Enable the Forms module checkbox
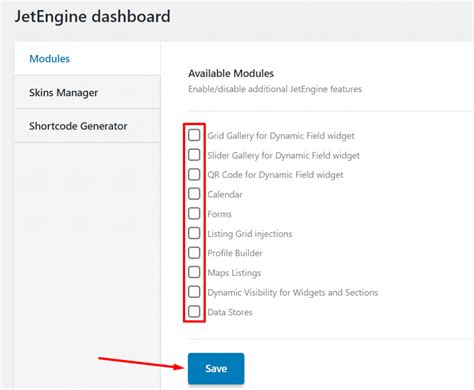 tap(194, 214)
